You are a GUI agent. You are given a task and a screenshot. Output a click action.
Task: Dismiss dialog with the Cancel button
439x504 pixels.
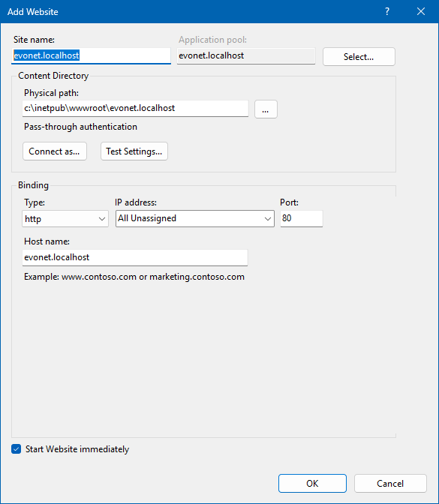pos(390,483)
